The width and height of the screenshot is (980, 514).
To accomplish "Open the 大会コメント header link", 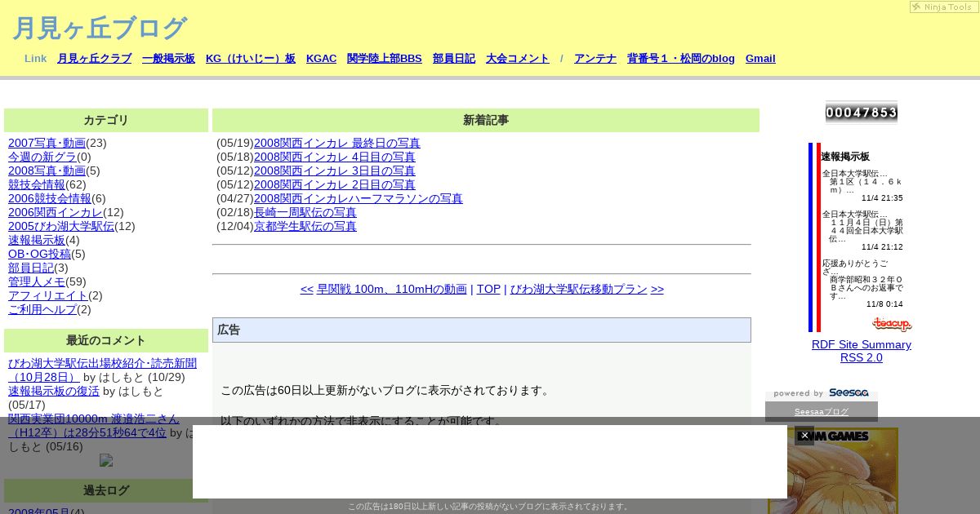I will tap(518, 59).
